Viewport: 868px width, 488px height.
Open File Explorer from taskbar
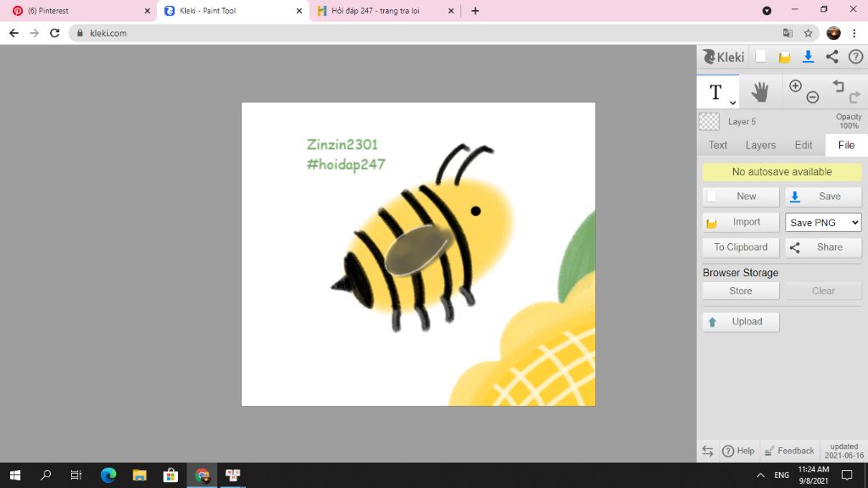click(140, 475)
